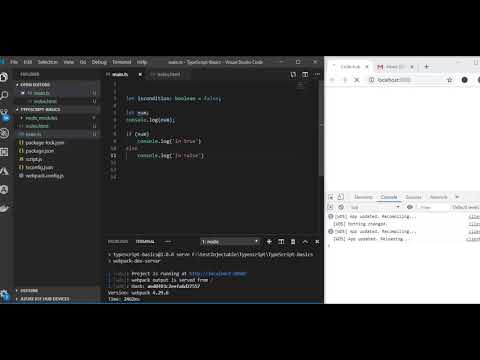Image resolution: width=480 pixels, height=360 pixels.
Task: Open the Debug view in activity bar
Action: (4, 133)
